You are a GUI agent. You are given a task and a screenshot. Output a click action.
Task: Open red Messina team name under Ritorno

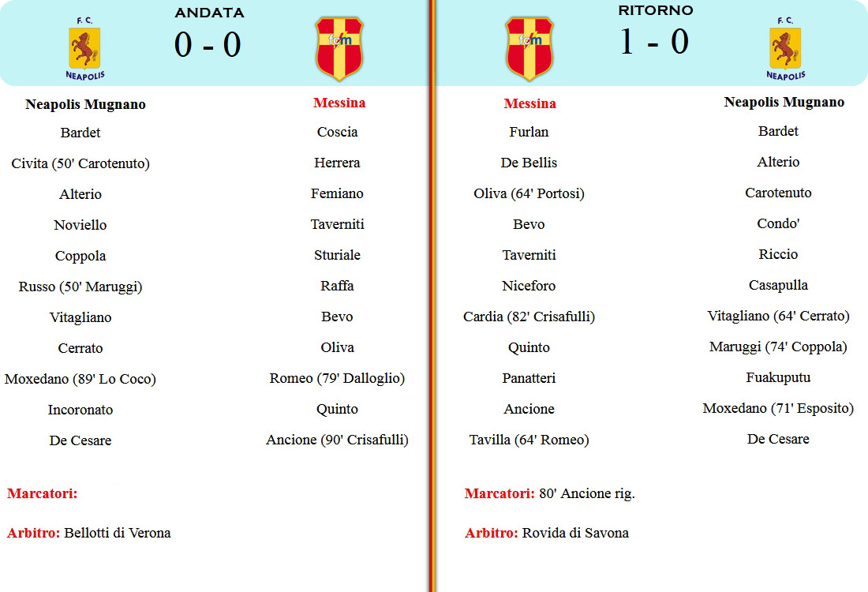click(x=529, y=103)
